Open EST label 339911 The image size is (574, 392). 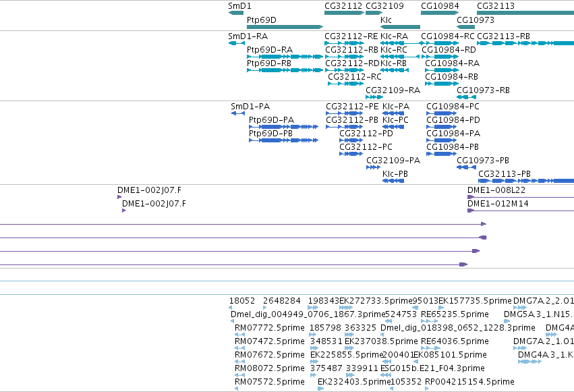tap(362, 368)
